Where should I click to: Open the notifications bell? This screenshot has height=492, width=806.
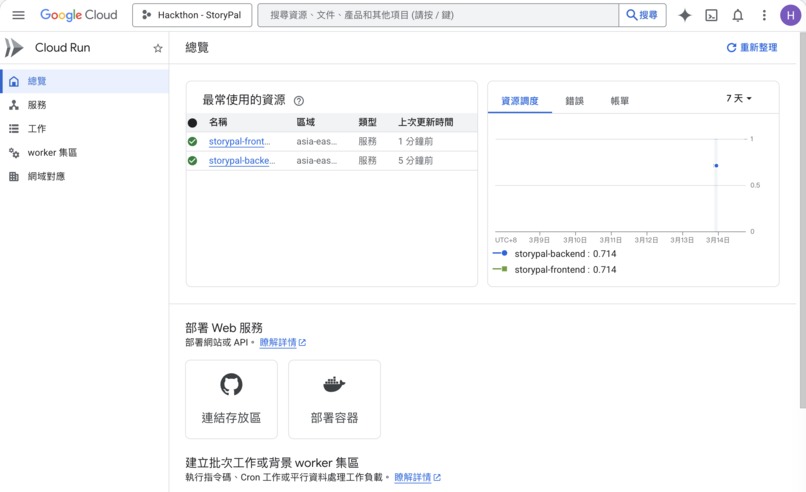click(738, 15)
